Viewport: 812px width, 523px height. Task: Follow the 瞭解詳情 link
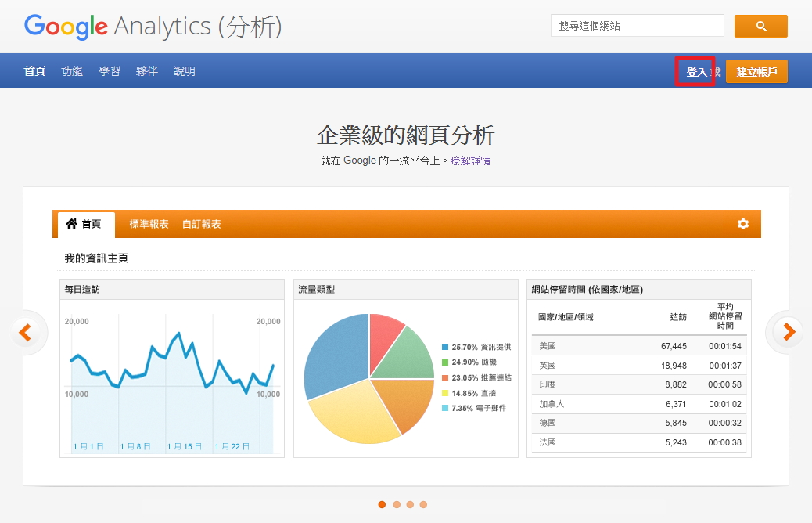(470, 161)
